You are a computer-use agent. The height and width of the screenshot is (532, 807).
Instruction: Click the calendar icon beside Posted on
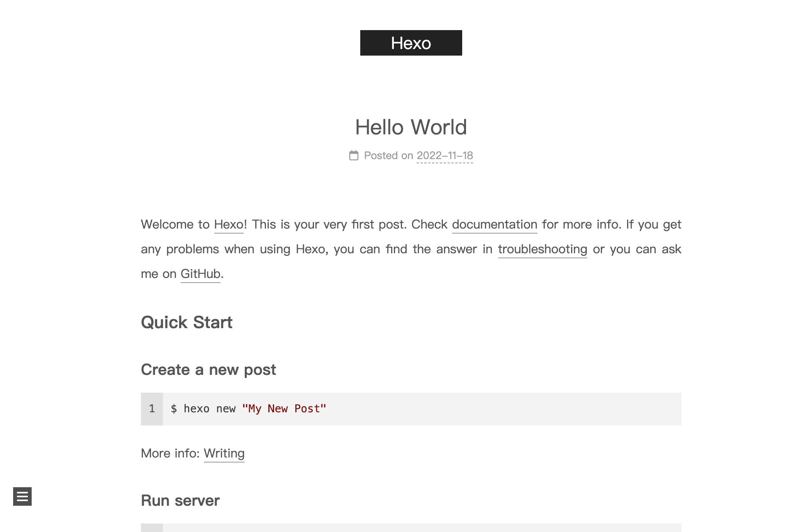point(354,155)
